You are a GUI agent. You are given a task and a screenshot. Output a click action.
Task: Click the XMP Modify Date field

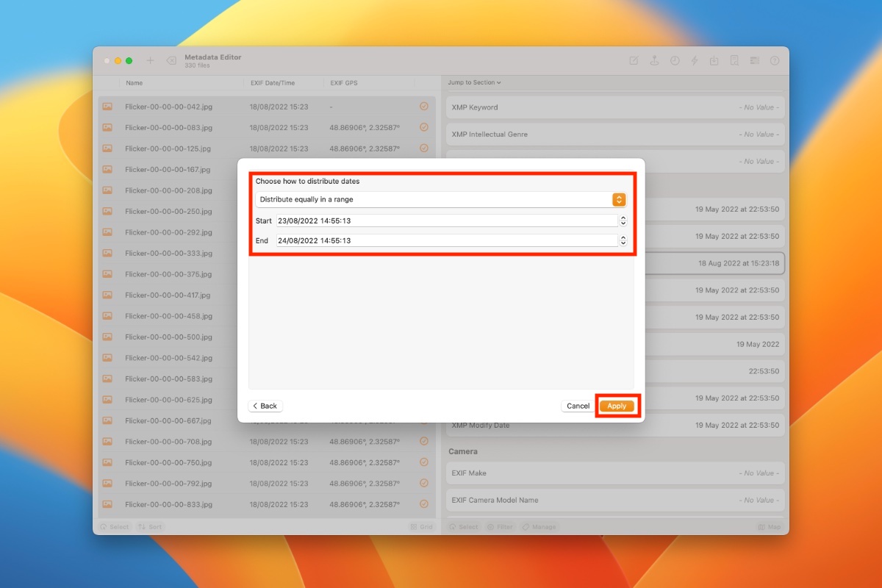point(615,426)
